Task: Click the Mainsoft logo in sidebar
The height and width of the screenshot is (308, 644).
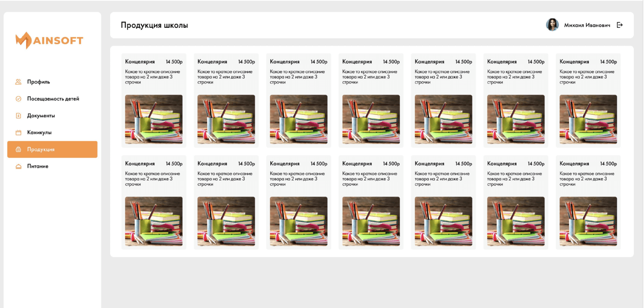Action: [x=50, y=40]
